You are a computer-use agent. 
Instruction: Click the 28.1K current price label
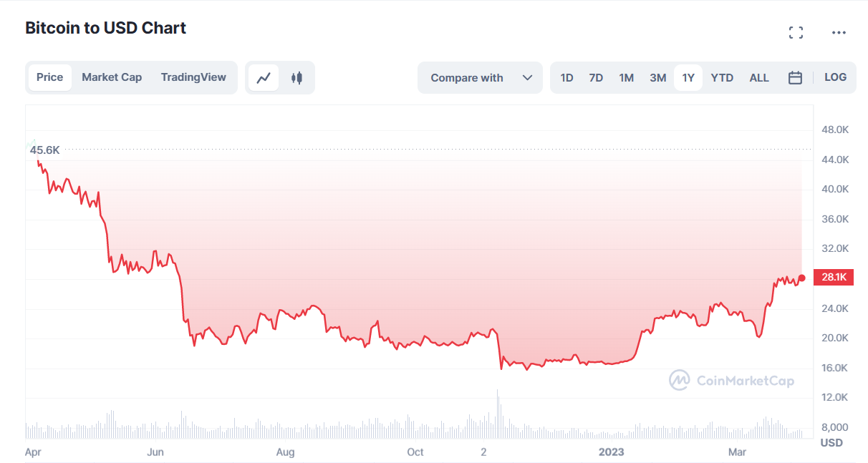(x=834, y=278)
